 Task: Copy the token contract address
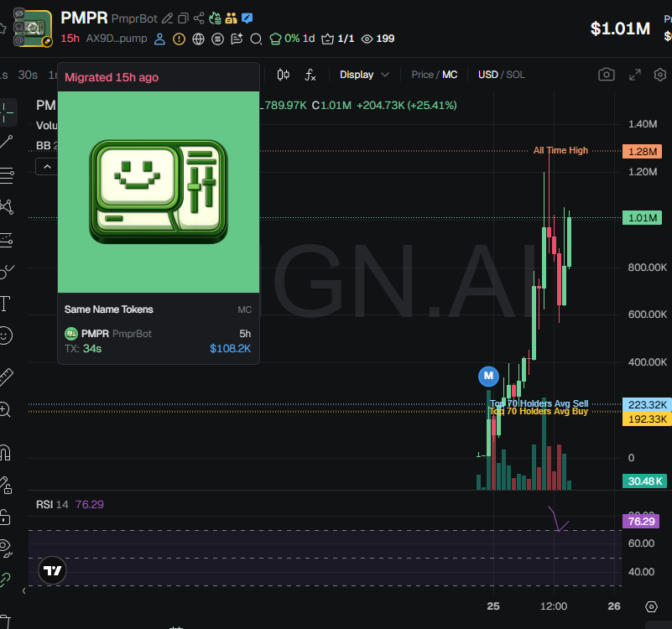(x=182, y=17)
